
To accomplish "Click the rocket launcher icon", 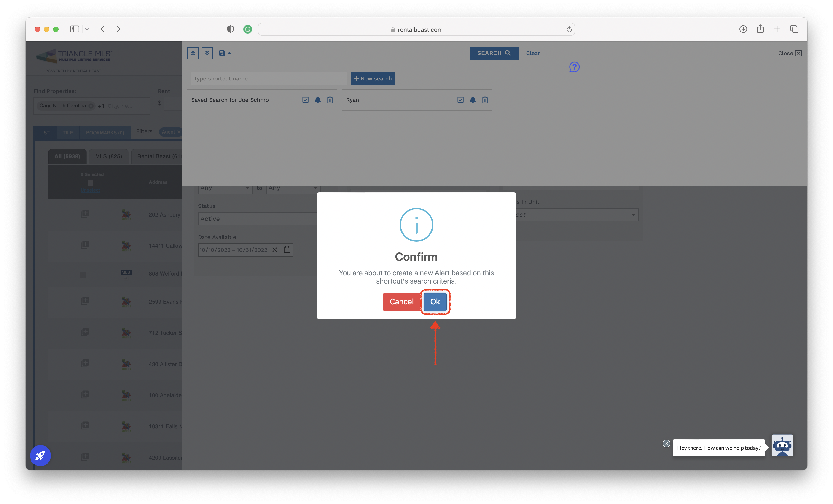I will (x=40, y=456).
